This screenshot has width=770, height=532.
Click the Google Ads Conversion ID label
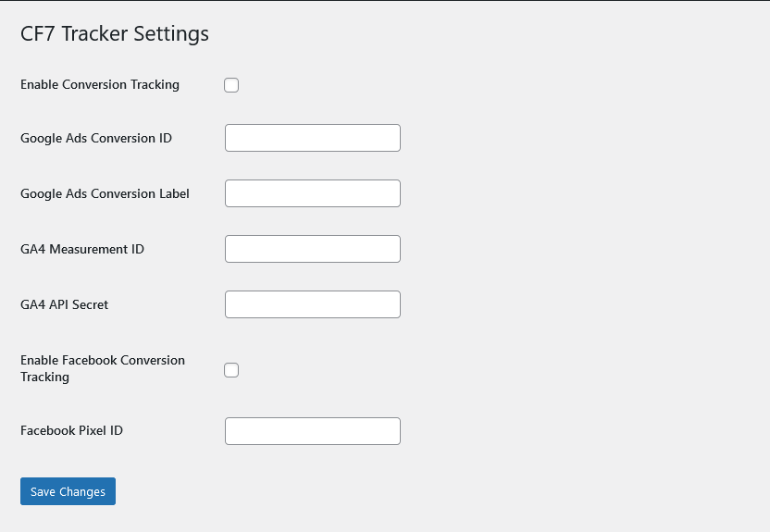click(96, 138)
